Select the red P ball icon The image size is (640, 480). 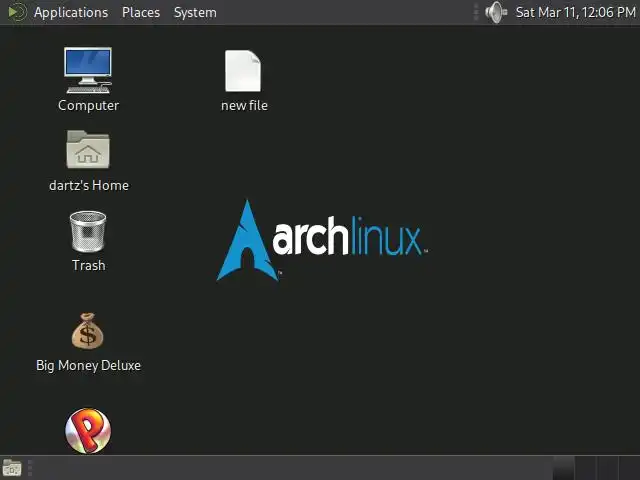tap(88, 431)
